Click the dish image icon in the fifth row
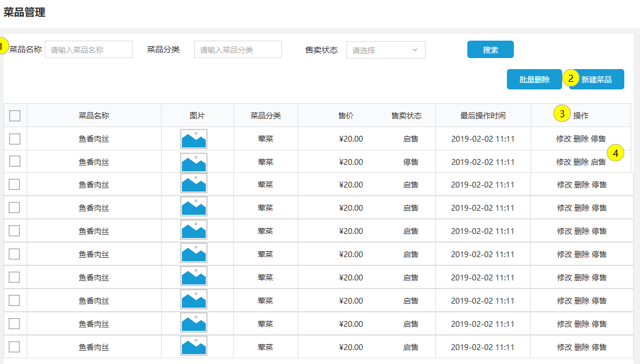Image resolution: width=640 pixels, height=364 pixels. [x=194, y=230]
